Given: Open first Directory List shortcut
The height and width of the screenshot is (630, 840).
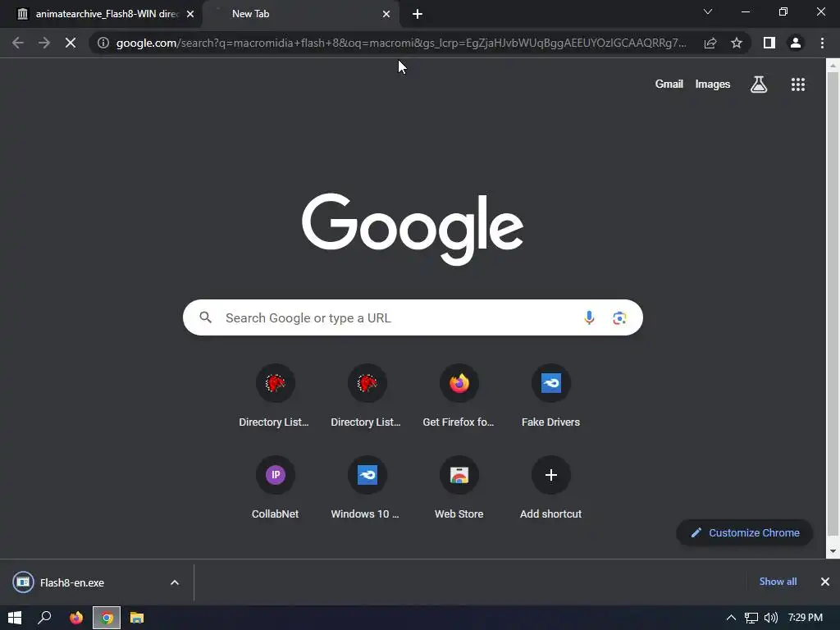Looking at the screenshot, I should click(x=275, y=396).
